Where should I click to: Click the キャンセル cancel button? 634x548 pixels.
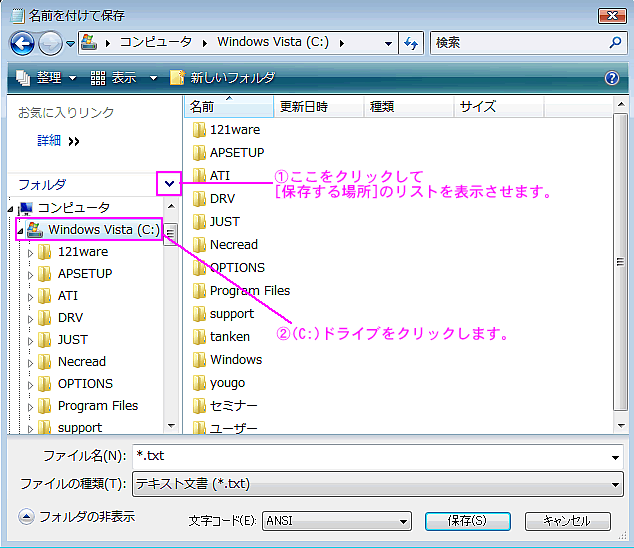pyautogui.click(x=567, y=521)
